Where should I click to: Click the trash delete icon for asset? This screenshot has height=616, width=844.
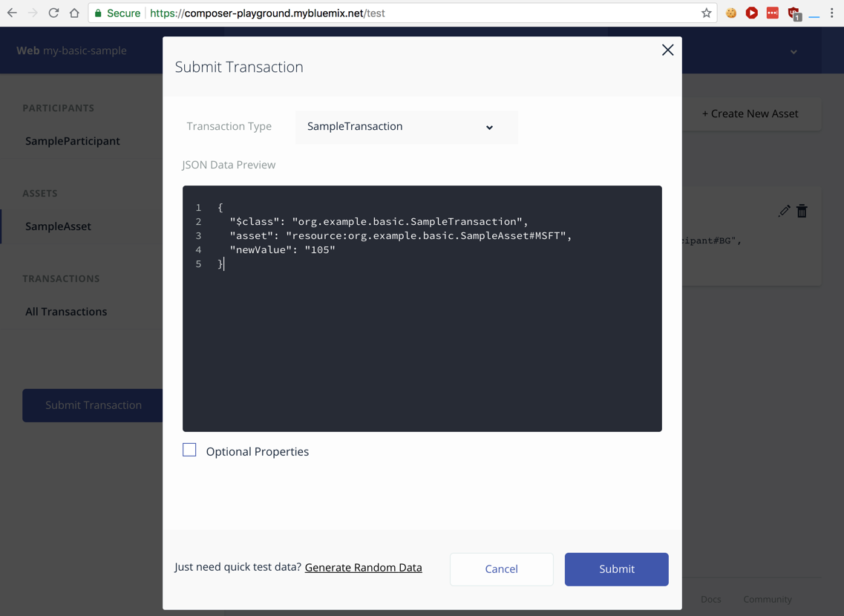(802, 211)
